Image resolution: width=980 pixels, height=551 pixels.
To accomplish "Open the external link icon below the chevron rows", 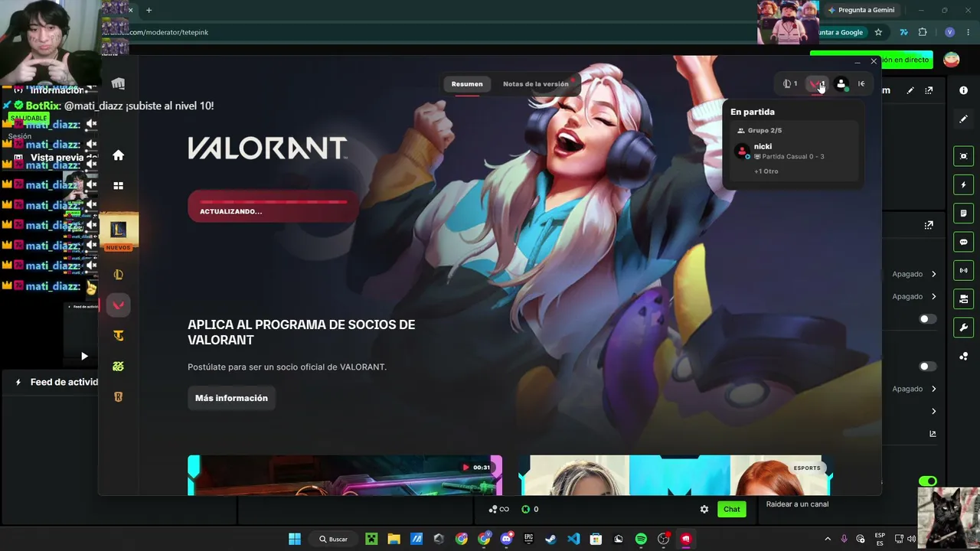I will (x=933, y=434).
